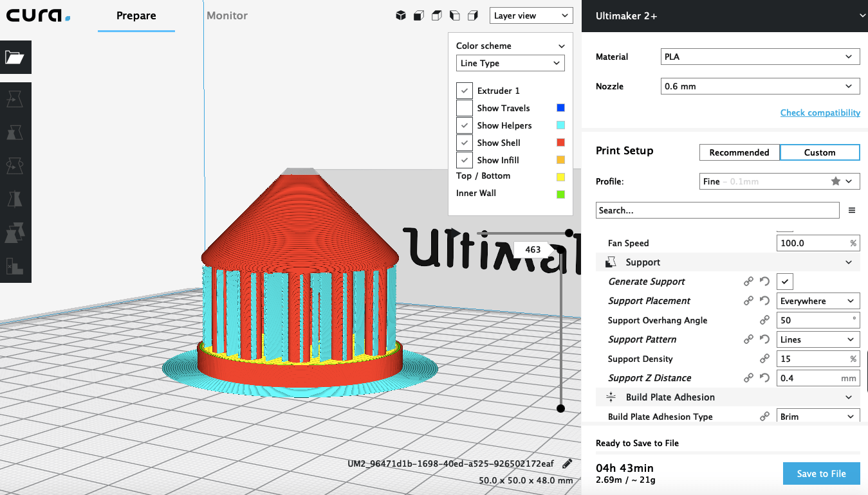
Task: Reset the Support Placement setting
Action: [765, 301]
